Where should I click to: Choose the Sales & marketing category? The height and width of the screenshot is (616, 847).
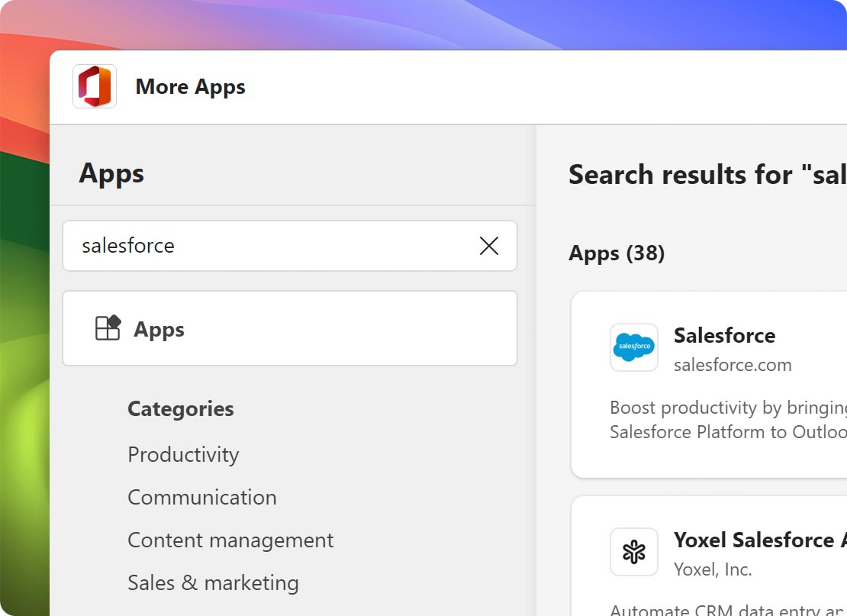[x=213, y=582]
